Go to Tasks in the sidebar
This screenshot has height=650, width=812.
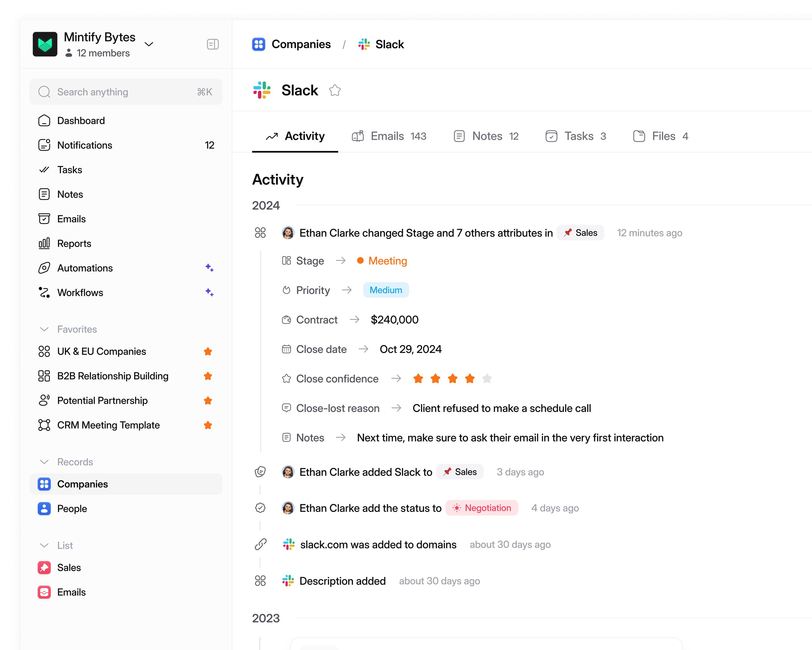[126, 169]
